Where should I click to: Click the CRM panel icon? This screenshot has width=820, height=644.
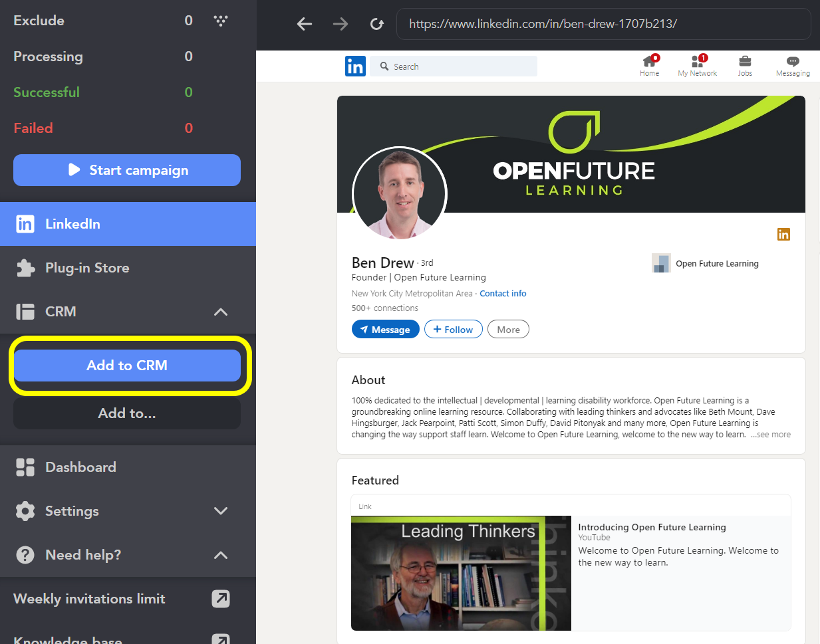25,312
